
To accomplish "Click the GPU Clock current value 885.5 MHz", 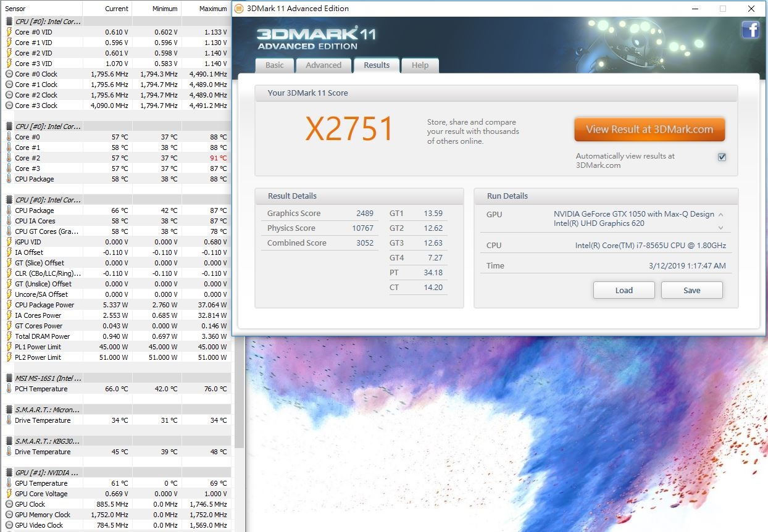I will [111, 504].
